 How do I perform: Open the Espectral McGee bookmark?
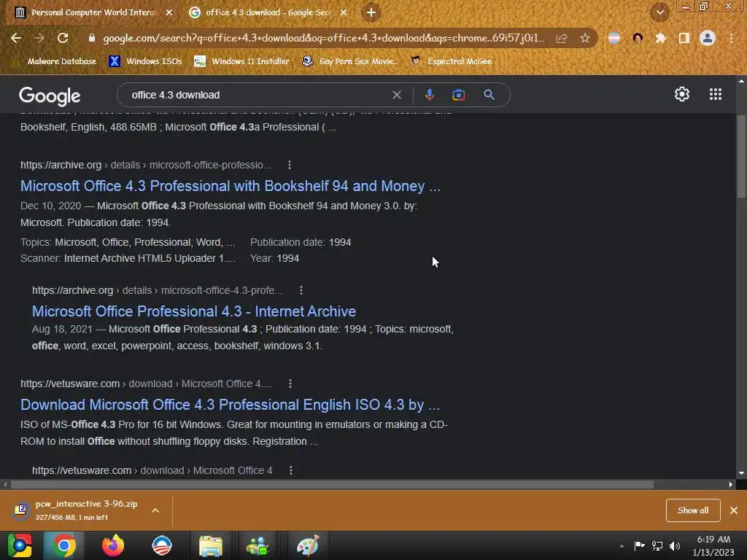tap(452, 61)
